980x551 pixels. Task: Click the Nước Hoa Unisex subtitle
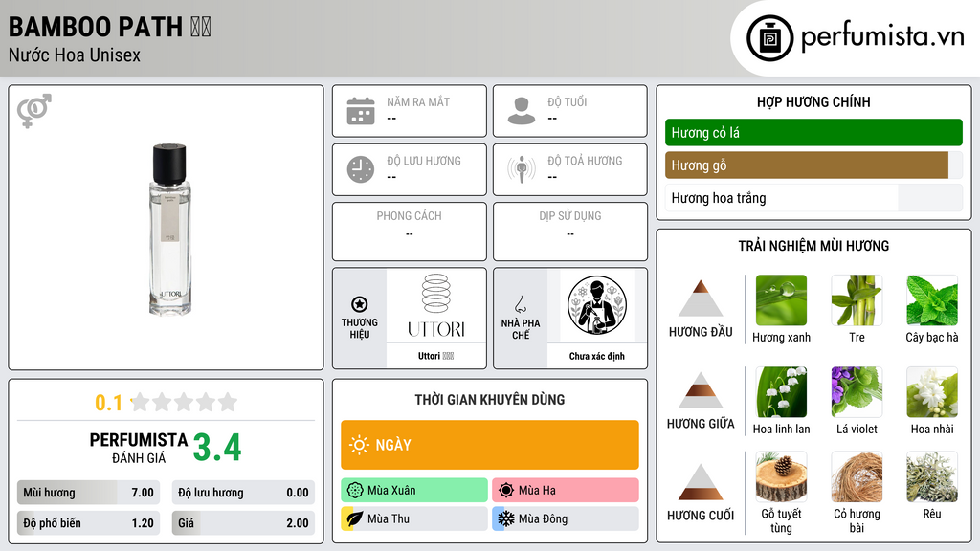point(75,55)
